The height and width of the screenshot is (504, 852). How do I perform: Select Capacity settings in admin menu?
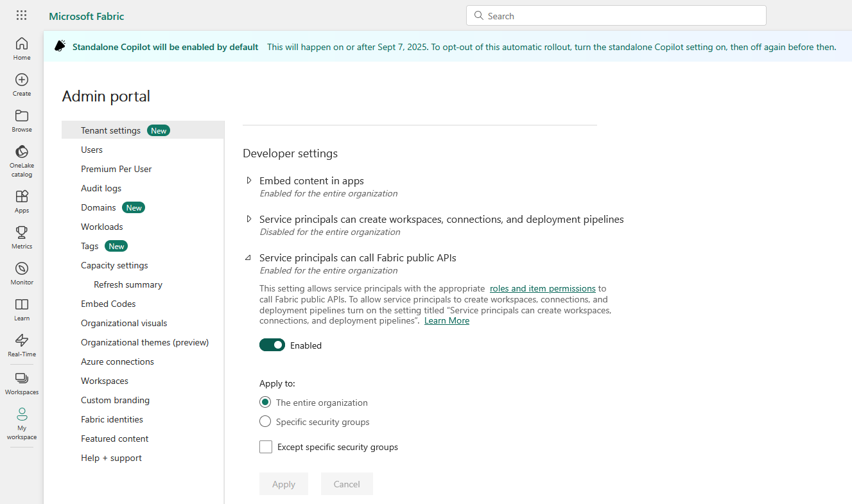(x=114, y=265)
